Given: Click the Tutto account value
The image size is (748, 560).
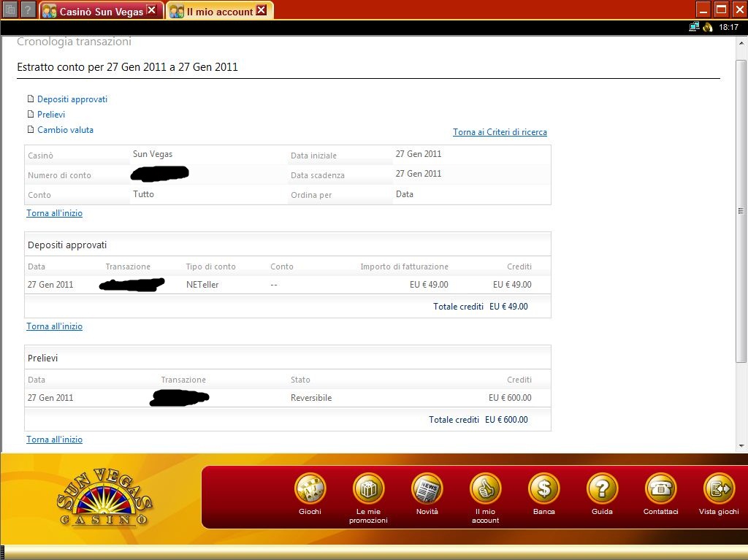Looking at the screenshot, I should click(144, 194).
